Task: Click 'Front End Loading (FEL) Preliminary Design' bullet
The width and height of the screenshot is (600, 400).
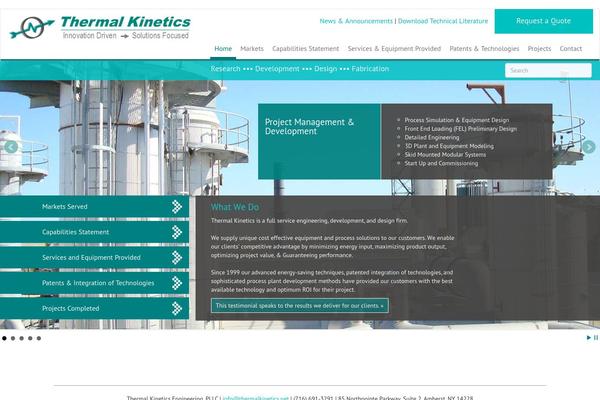Action: (x=461, y=129)
